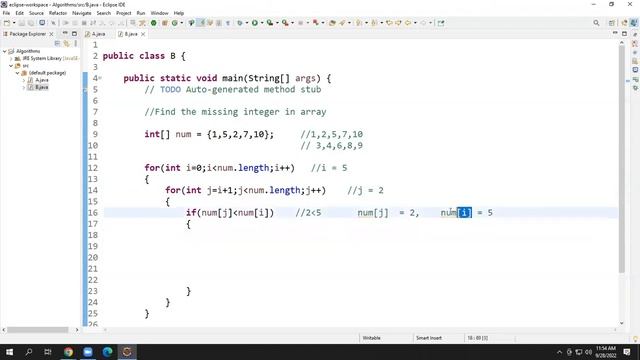Open the New file dropdown arrow
640x360 pixels.
14,23
